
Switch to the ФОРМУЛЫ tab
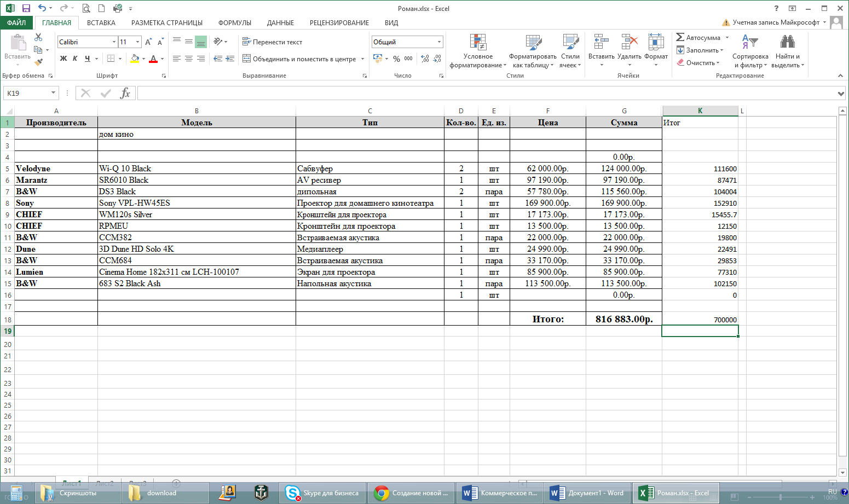[235, 22]
